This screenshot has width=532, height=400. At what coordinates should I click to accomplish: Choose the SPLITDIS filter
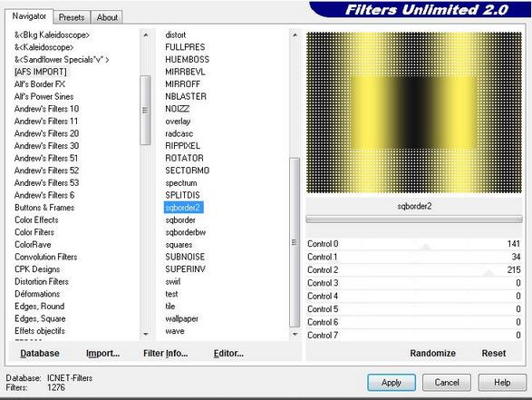pyautogui.click(x=182, y=195)
